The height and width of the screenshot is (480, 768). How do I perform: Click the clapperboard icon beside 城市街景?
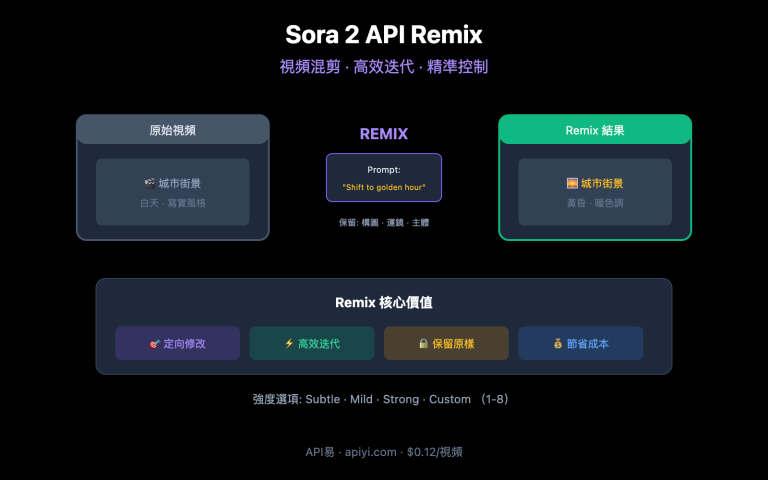pos(150,183)
